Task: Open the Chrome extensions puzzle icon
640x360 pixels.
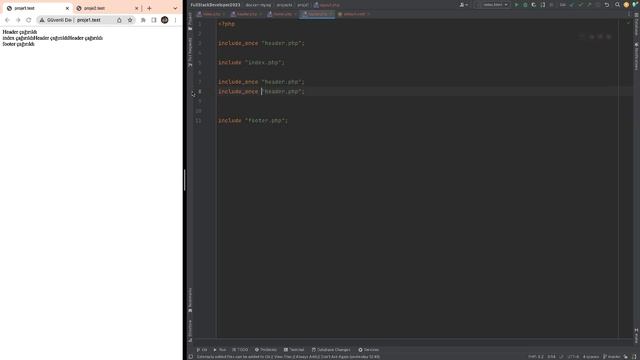Action: (x=143, y=20)
